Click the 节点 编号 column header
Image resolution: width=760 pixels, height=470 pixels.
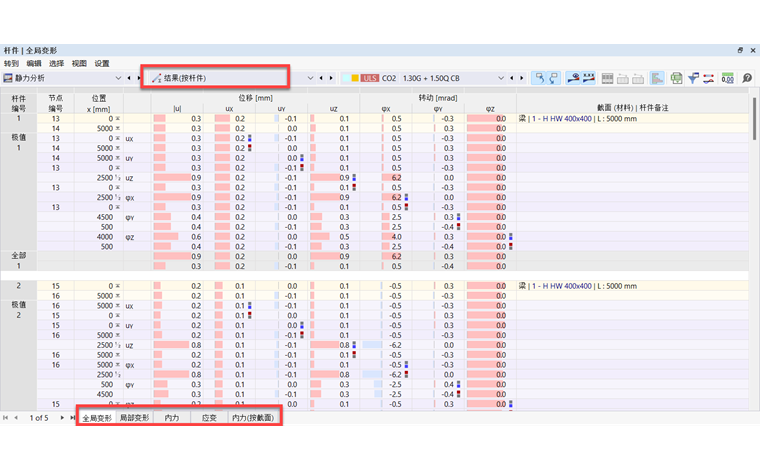(x=56, y=103)
